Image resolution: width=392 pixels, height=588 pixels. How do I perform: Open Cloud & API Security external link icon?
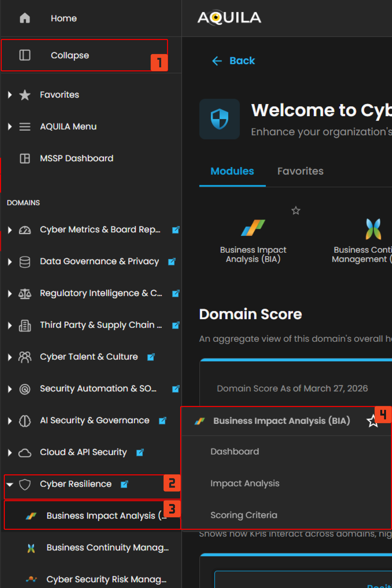click(140, 452)
